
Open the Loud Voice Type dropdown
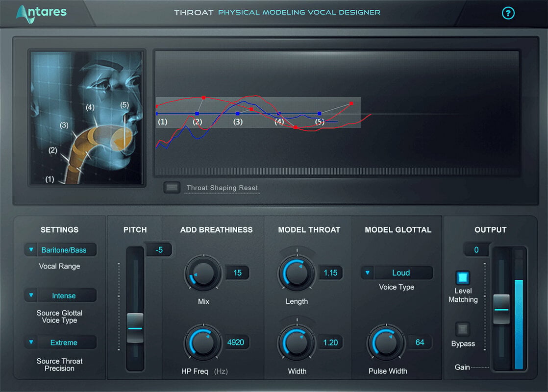click(397, 273)
